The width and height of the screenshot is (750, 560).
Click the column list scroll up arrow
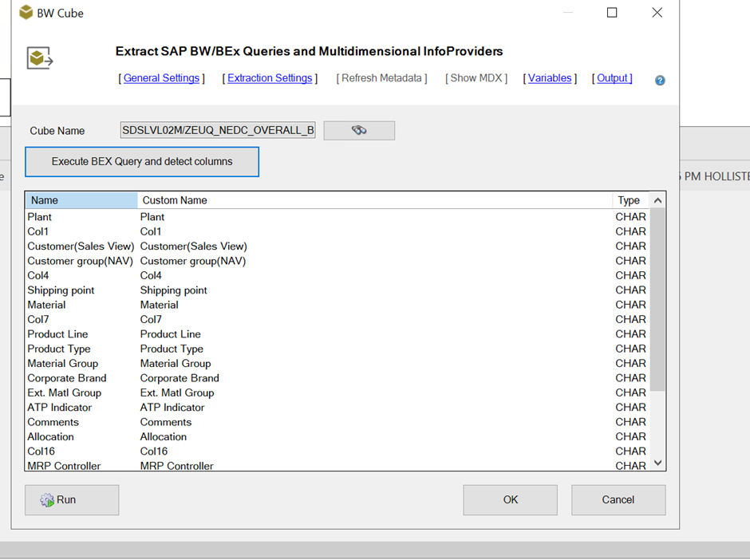[657, 200]
